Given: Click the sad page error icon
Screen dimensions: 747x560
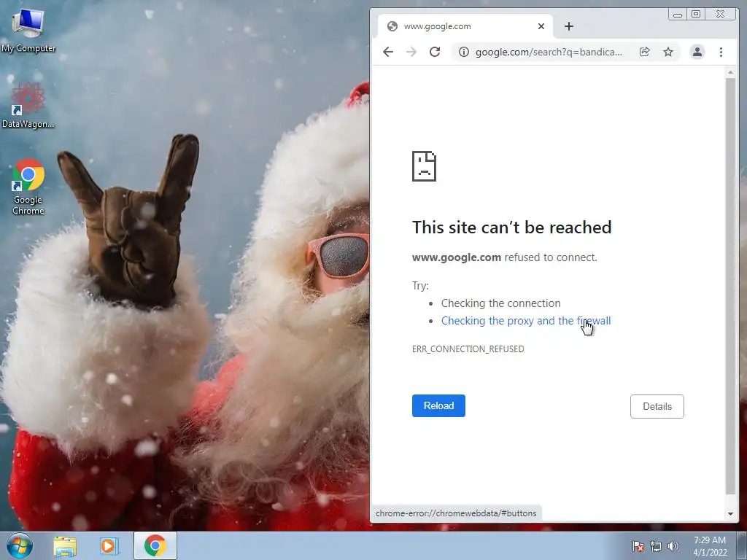Looking at the screenshot, I should pos(424,166).
